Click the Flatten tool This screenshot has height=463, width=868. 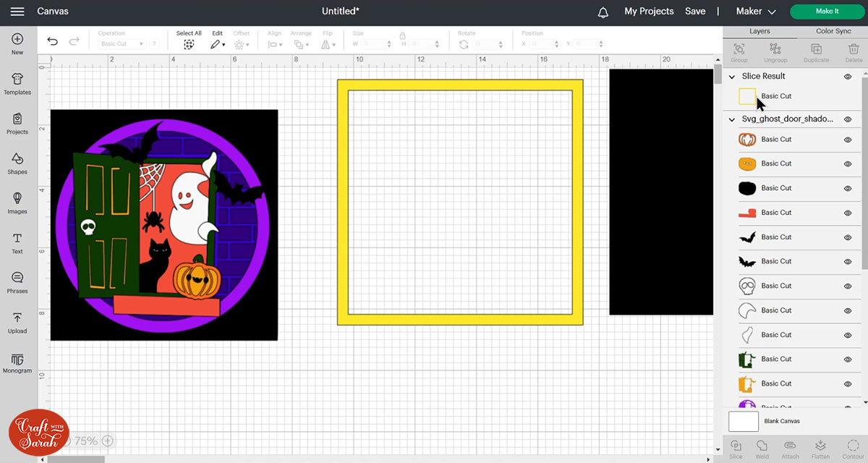click(820, 449)
